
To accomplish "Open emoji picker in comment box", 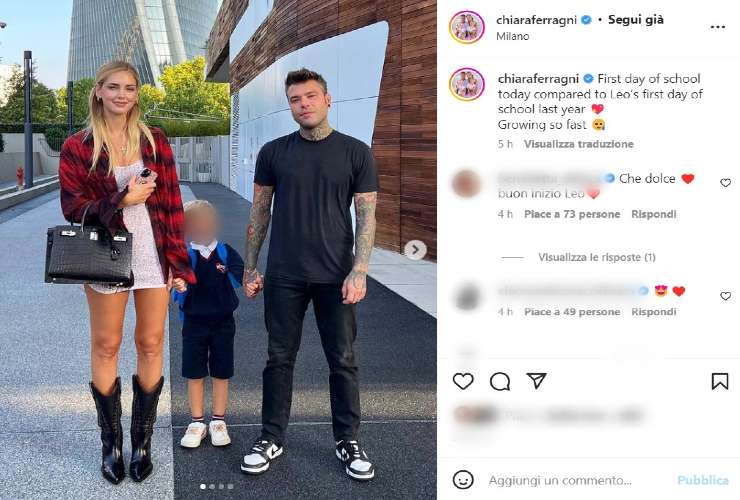I will (x=463, y=480).
